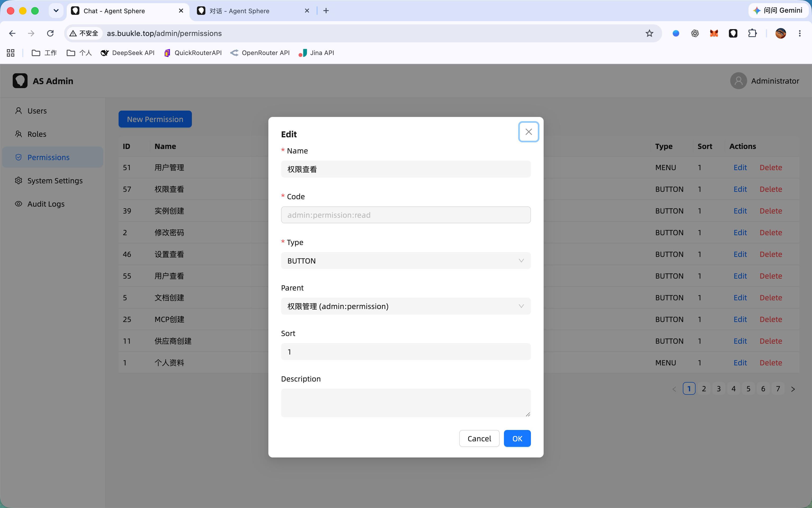Open Roles in the sidebar
The height and width of the screenshot is (508, 812).
pyautogui.click(x=53, y=134)
